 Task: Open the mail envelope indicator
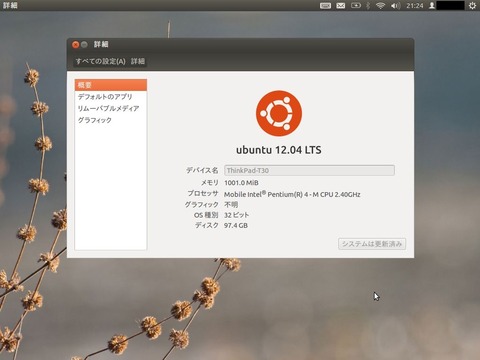pyautogui.click(x=341, y=6)
